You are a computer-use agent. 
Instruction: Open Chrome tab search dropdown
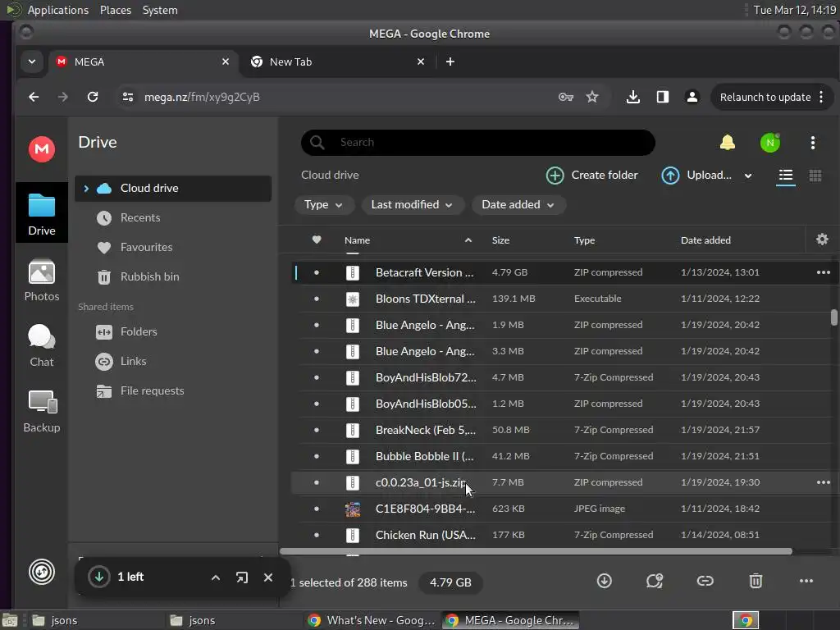[32, 62]
